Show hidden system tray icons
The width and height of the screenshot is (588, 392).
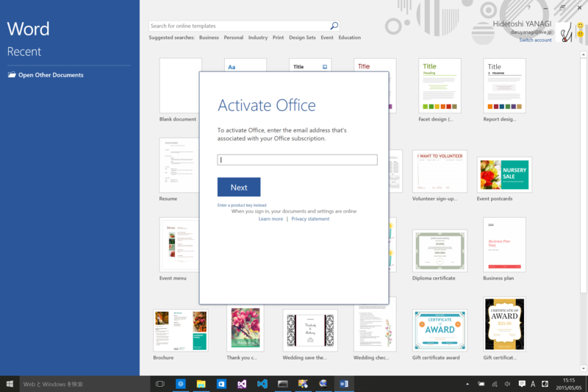pos(467,384)
